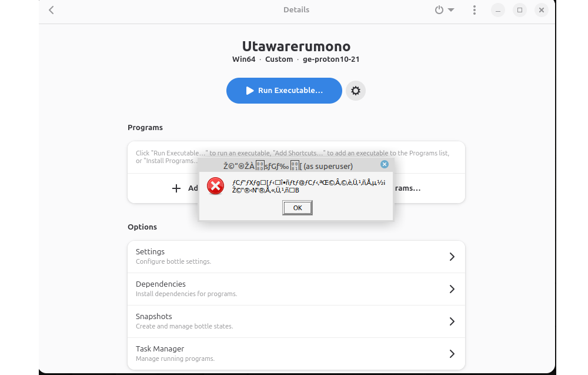Click the Options section heading
Screen dimensions: 588x375
pos(142,227)
